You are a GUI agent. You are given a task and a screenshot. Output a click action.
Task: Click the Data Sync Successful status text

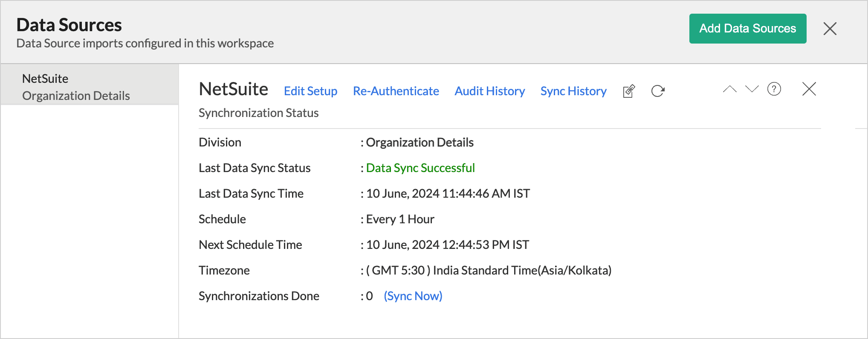[420, 168]
